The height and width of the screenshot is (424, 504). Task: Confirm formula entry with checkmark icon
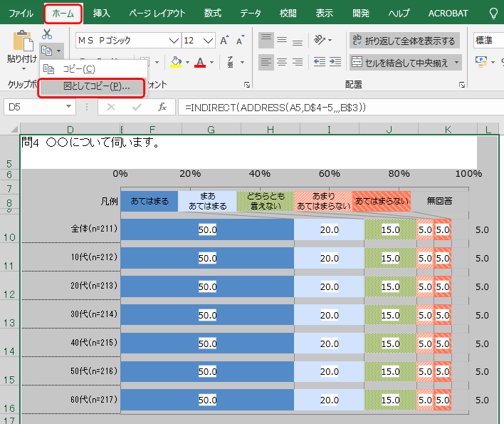pyautogui.click(x=137, y=107)
